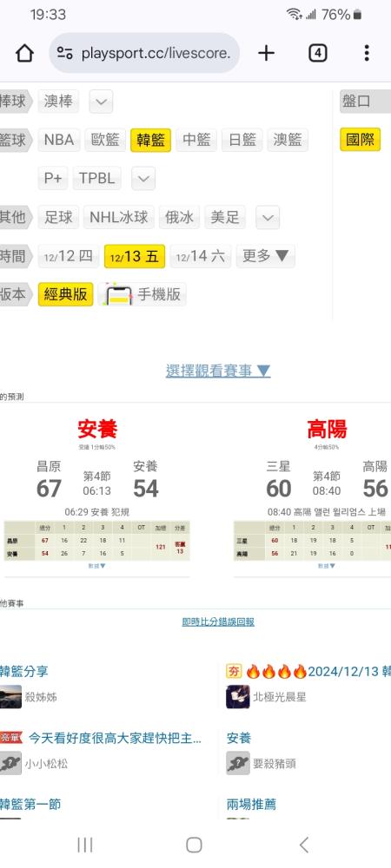Click the username 殺姊姊
Image resolution: width=391 pixels, height=868 pixels.
point(41,698)
